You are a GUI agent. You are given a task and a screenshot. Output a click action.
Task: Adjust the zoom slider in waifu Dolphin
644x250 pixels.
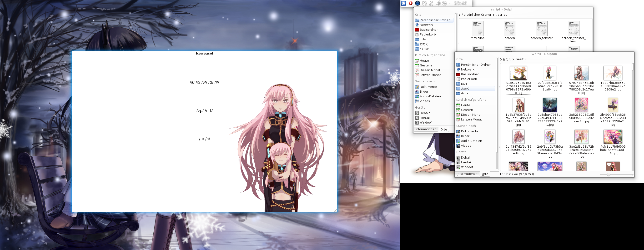pos(616,175)
